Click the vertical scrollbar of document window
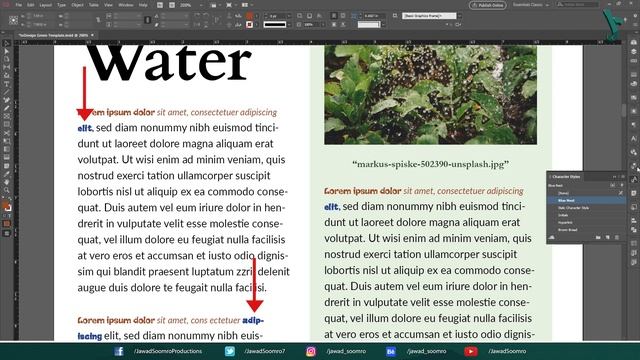 624,111
